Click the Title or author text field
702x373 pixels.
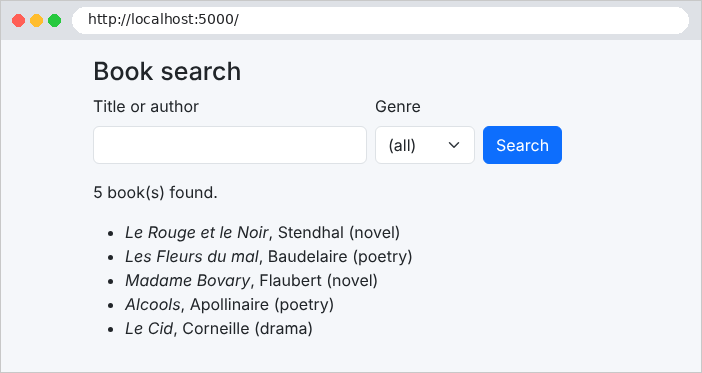230,145
